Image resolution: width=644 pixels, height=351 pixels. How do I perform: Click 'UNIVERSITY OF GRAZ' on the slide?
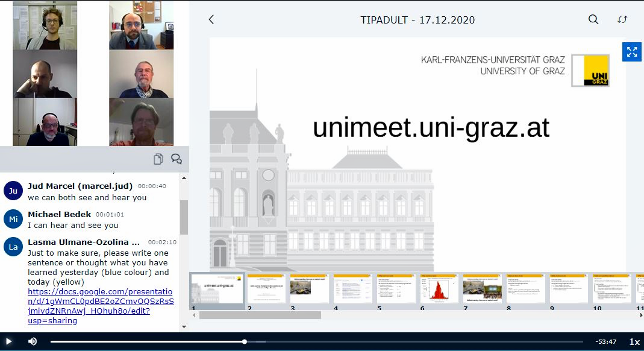(523, 71)
